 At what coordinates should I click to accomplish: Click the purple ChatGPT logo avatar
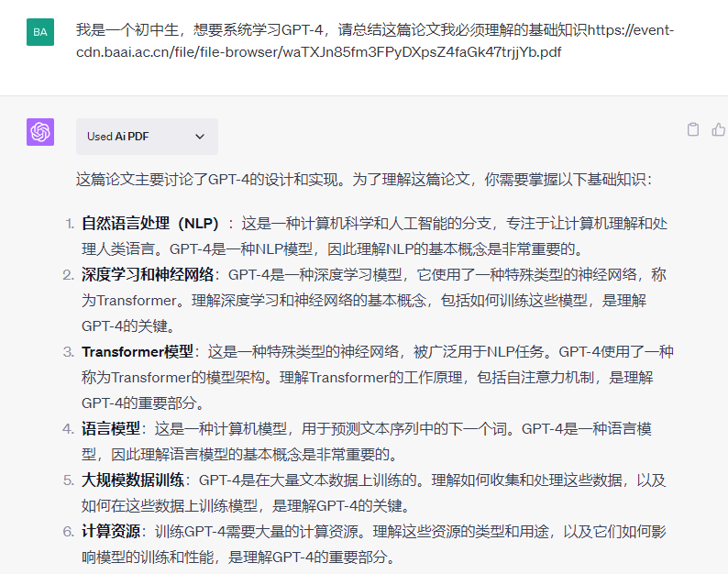[x=40, y=132]
